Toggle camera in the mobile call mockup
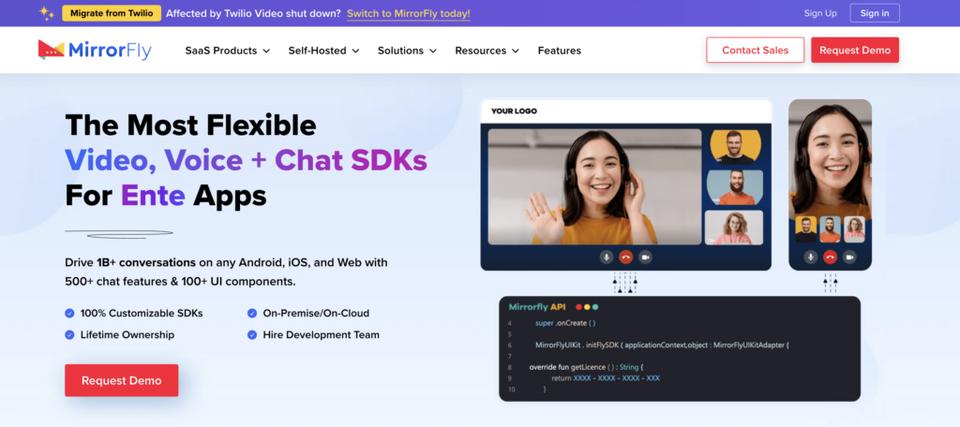This screenshot has width=960, height=427. [x=849, y=257]
